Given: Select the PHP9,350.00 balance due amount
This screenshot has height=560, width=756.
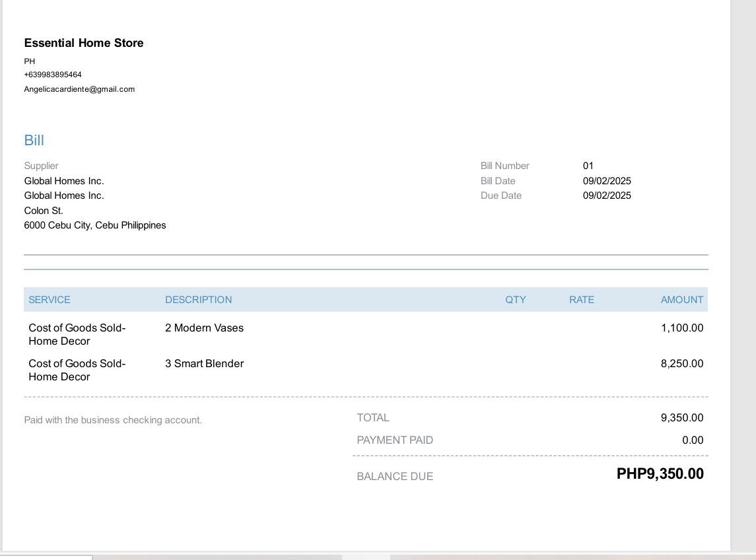Looking at the screenshot, I should [660, 474].
